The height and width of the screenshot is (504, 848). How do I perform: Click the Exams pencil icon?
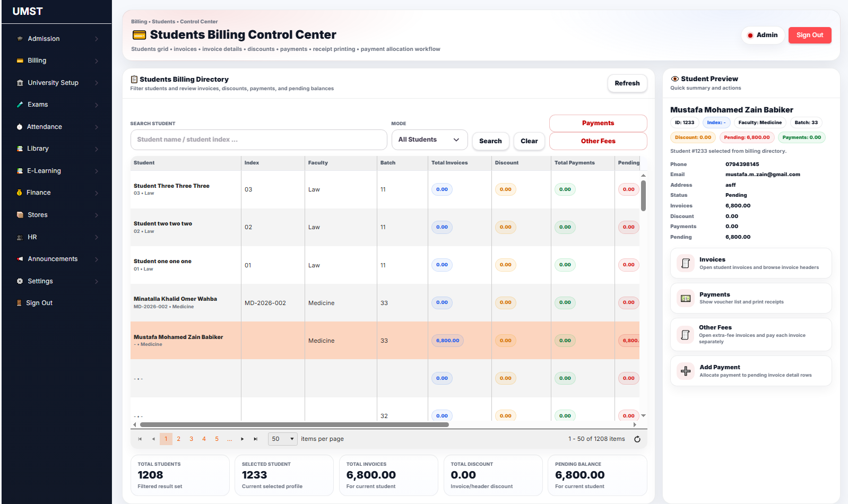20,105
